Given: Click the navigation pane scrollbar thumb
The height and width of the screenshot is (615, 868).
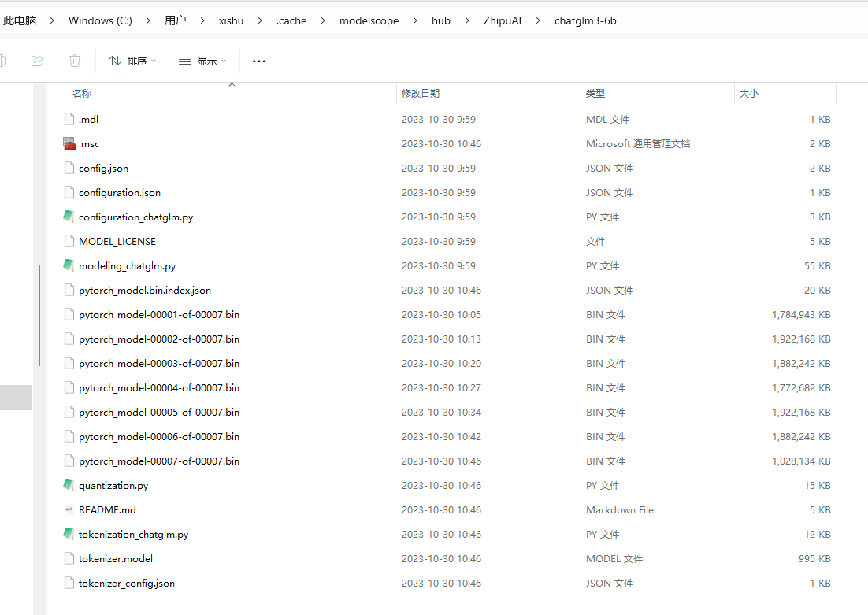Looking at the screenshot, I should [x=39, y=316].
